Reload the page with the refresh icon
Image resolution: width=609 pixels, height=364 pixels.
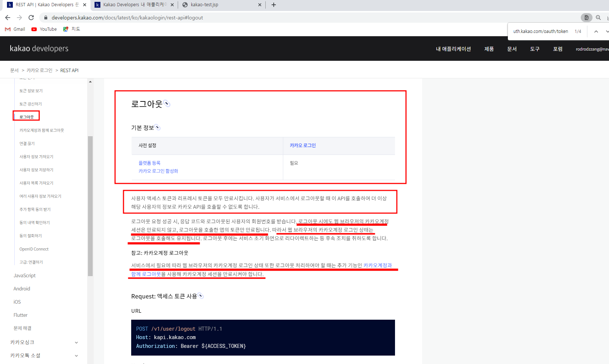coord(31,18)
